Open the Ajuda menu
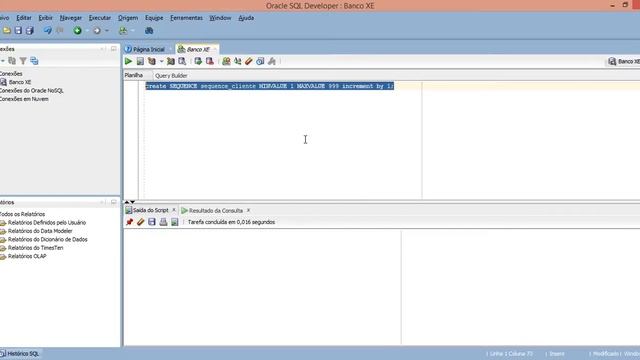This screenshot has width=640, height=360. (x=246, y=18)
